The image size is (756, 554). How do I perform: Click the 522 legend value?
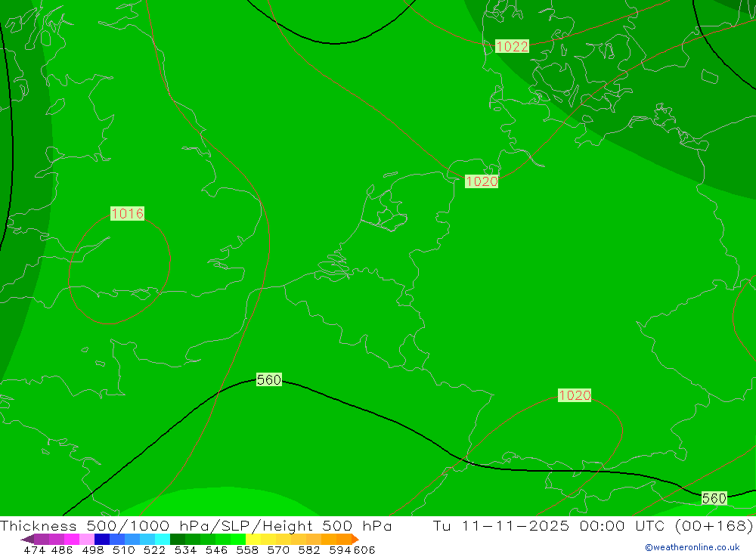click(154, 549)
